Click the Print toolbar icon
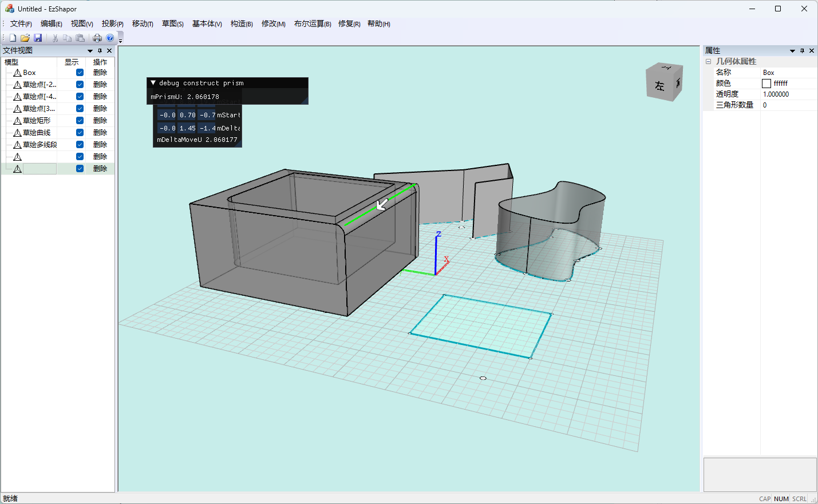 pyautogui.click(x=97, y=38)
